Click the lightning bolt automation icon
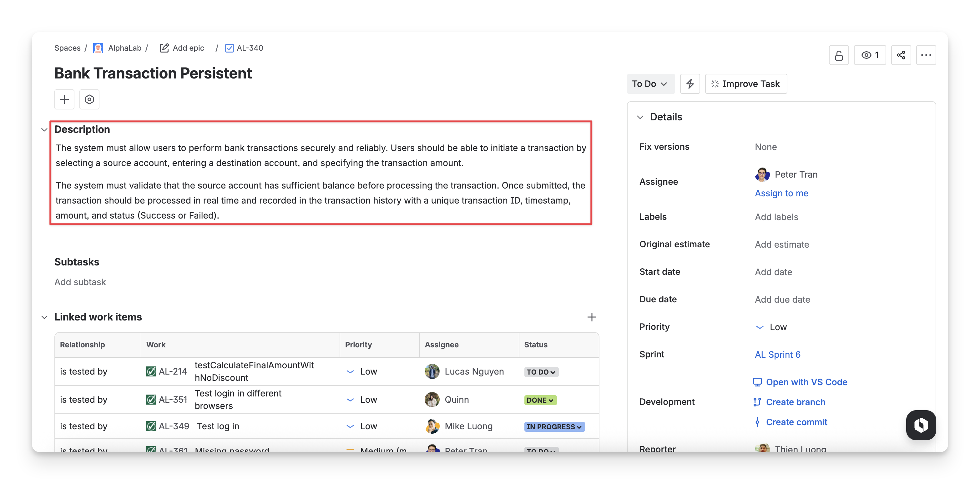 pos(690,84)
